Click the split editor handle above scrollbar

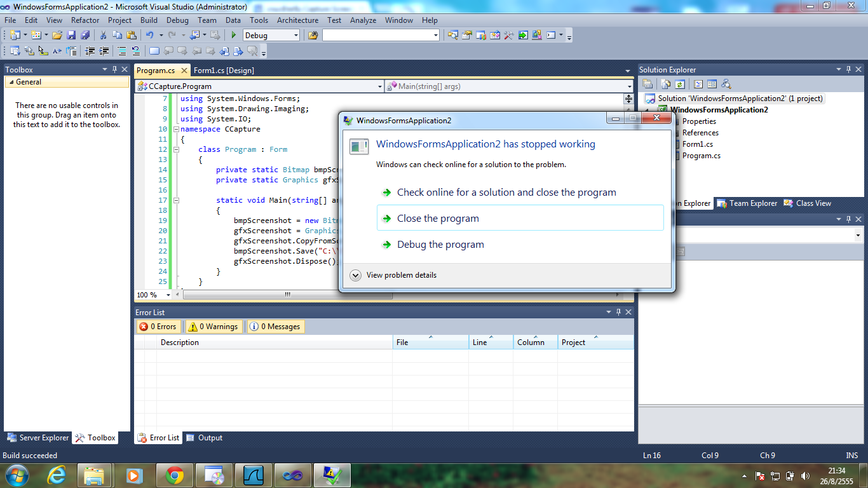pos(629,98)
